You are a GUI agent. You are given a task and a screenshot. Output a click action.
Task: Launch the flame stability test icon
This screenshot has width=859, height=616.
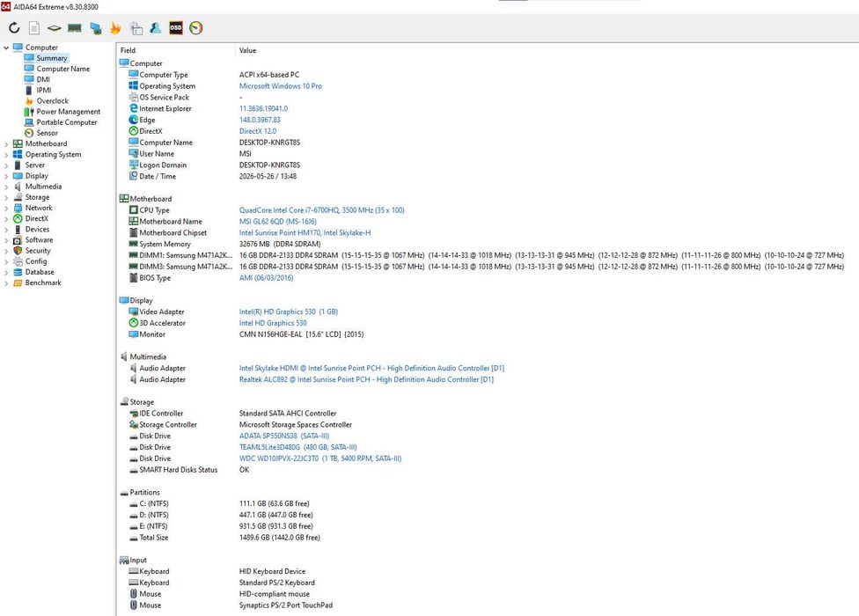115,28
